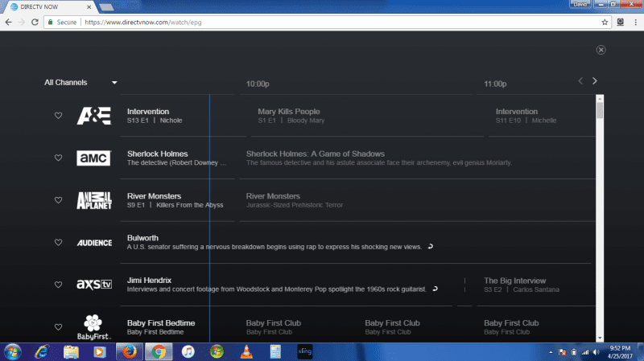Close the DIRECTV NOW browser tab
The height and width of the screenshot is (361, 644).
click(x=89, y=7)
